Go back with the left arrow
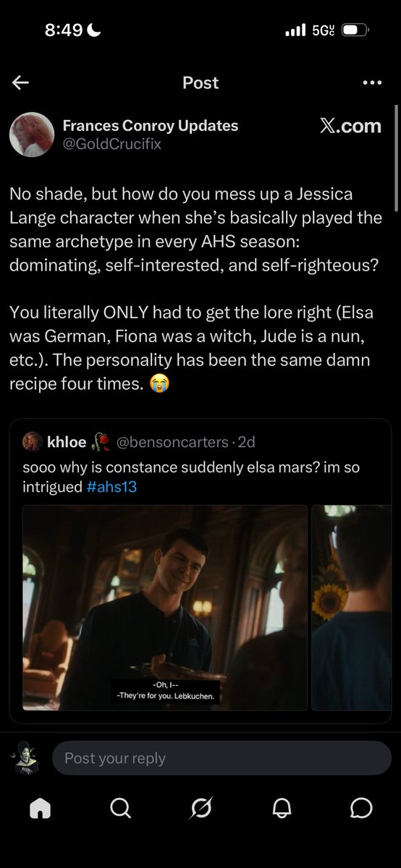Screen dimensions: 401x868 coord(20,82)
